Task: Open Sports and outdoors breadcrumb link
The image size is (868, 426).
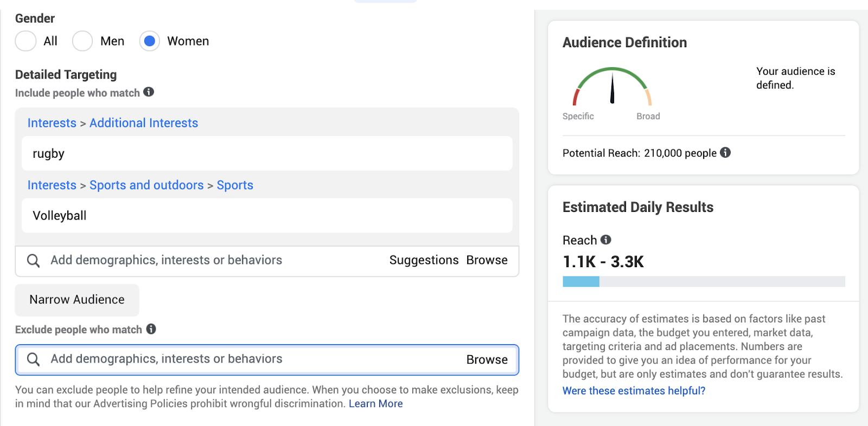Action: pos(146,185)
